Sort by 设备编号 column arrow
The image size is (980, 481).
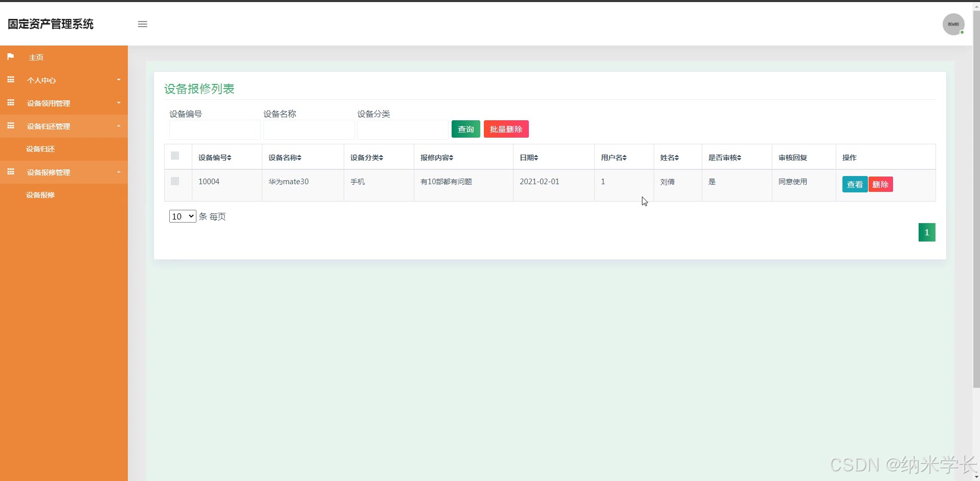(229, 158)
